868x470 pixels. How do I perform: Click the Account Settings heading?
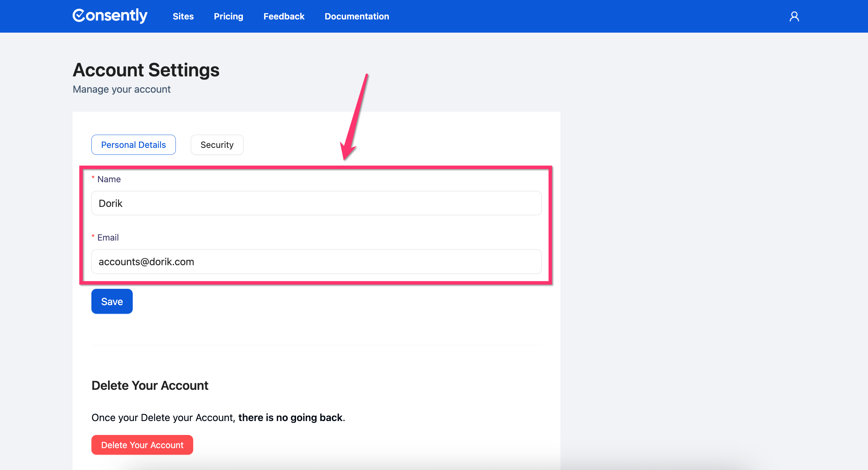(146, 70)
